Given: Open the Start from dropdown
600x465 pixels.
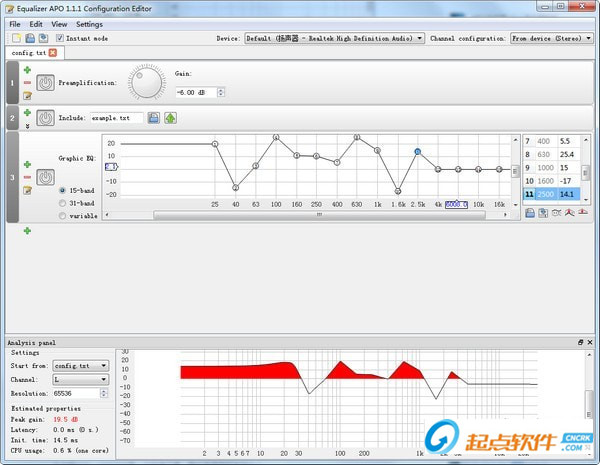Looking at the screenshot, I should pyautogui.click(x=81, y=365).
